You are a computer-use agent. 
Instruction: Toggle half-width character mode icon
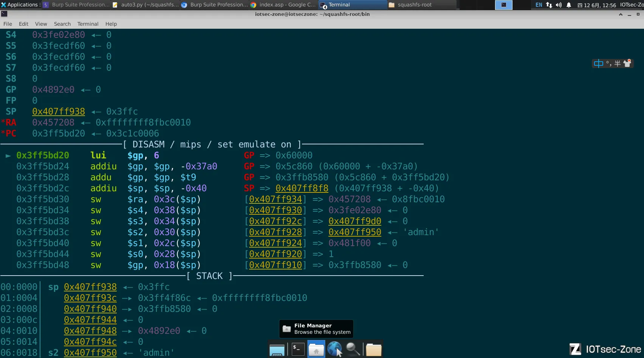click(x=617, y=64)
